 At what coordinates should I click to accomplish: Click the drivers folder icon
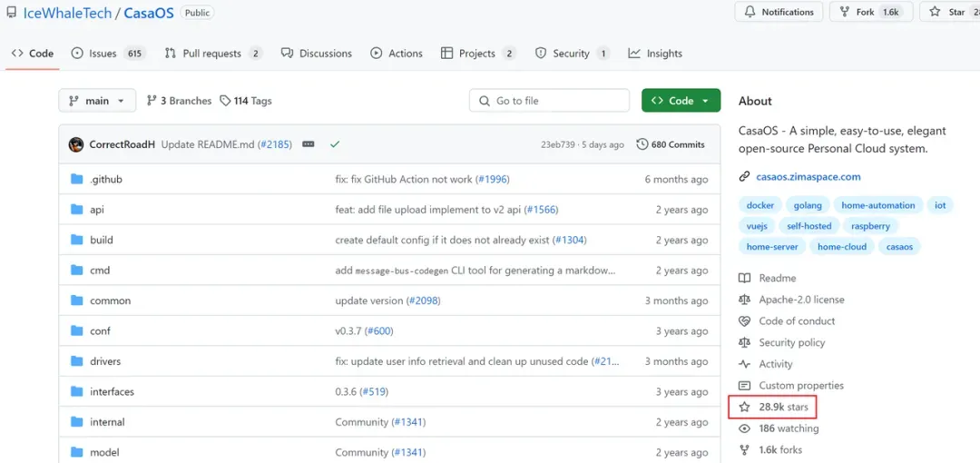coord(77,361)
